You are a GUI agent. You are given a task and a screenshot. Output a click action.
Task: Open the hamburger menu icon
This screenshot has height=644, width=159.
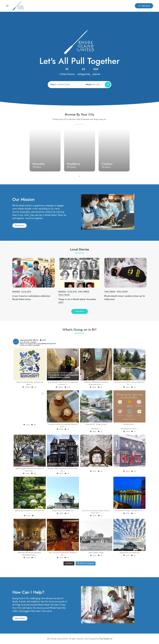7,6
